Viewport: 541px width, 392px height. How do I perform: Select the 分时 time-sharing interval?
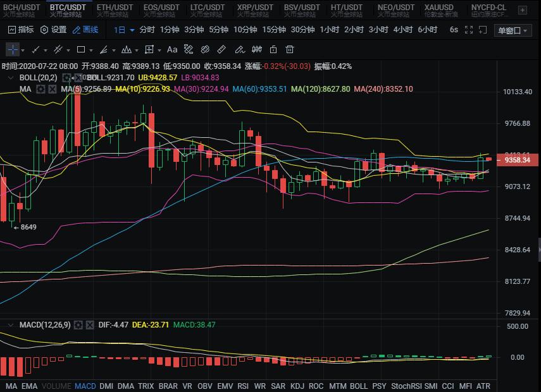click(147, 30)
